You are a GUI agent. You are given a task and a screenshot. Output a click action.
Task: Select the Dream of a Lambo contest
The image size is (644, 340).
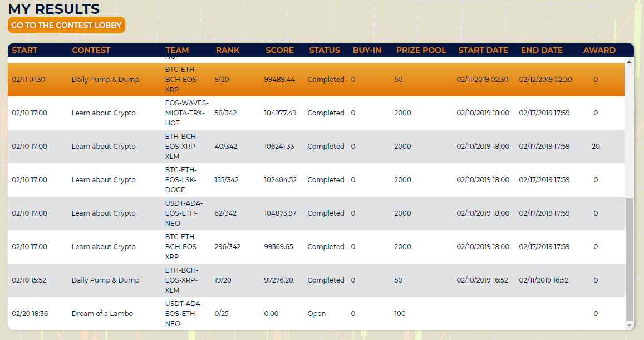pyautogui.click(x=102, y=314)
